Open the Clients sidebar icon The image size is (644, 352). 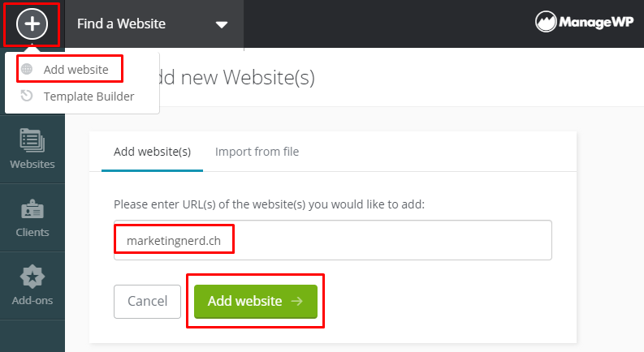click(32, 208)
